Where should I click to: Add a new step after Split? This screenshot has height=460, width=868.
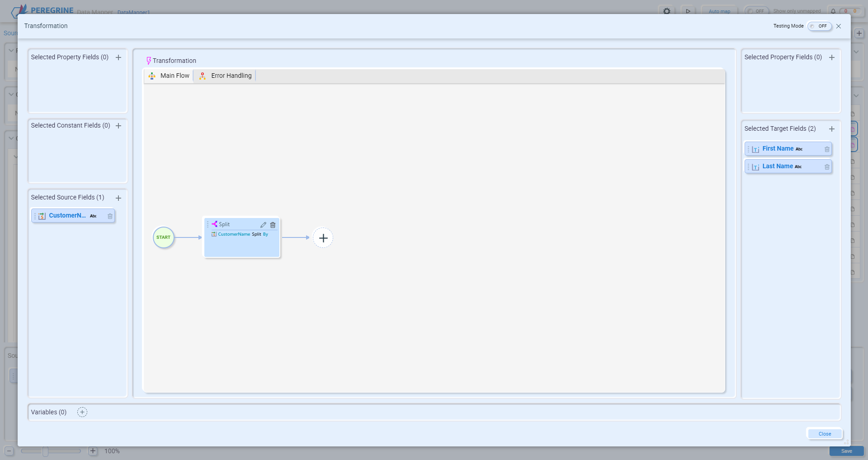[323, 238]
